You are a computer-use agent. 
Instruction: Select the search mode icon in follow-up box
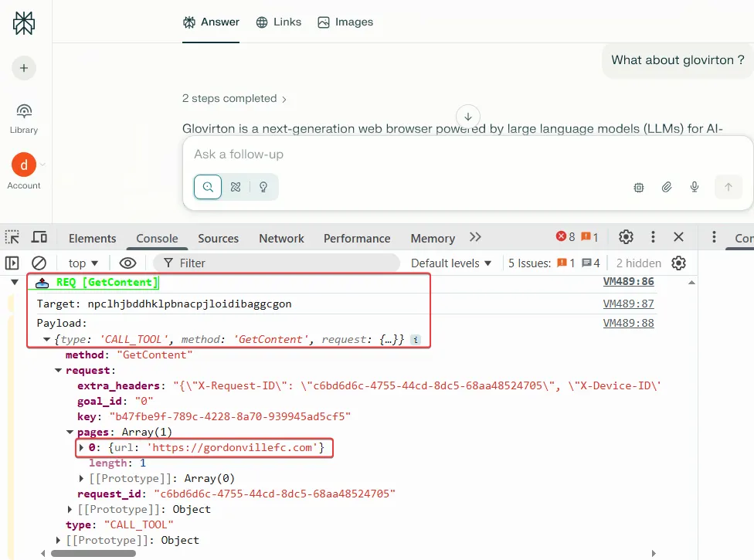pyautogui.click(x=207, y=186)
